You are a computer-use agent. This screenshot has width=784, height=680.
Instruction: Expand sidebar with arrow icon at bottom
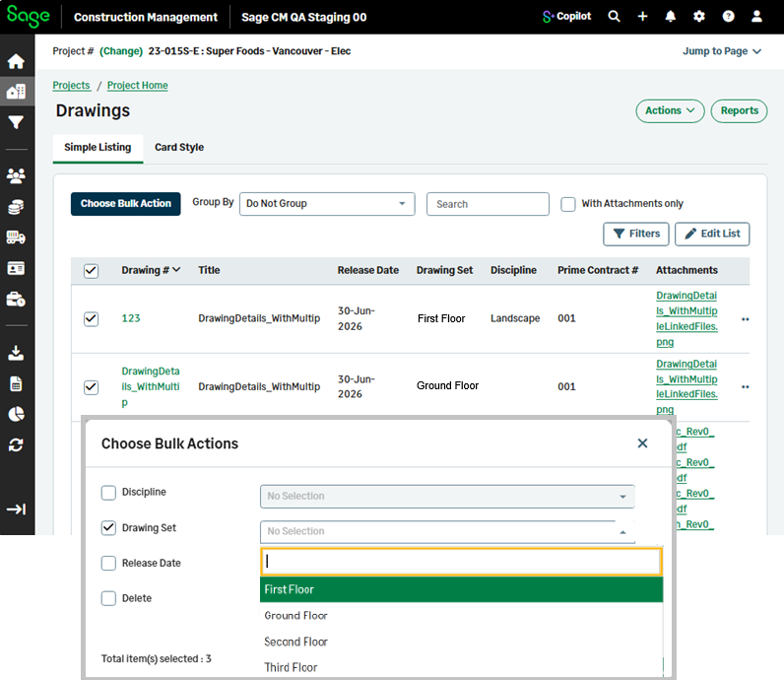coord(16,510)
